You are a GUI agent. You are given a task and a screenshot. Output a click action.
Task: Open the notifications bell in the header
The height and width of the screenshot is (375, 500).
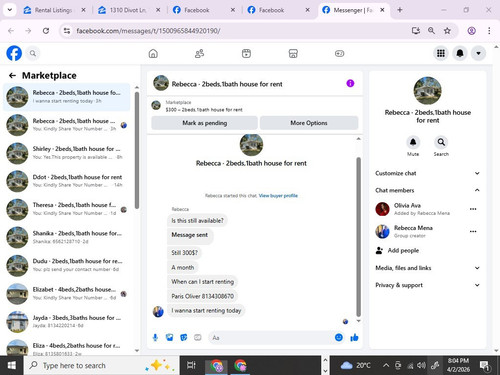460,53
